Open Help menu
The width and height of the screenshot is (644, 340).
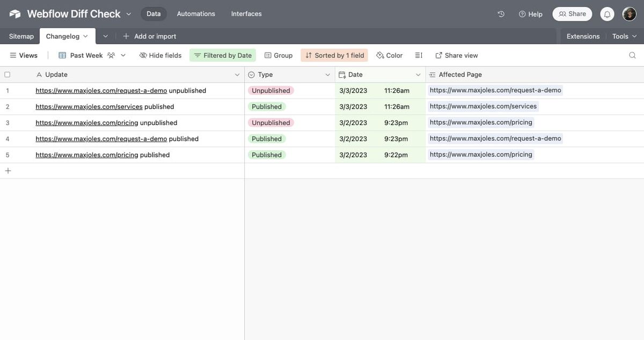pyautogui.click(x=531, y=14)
